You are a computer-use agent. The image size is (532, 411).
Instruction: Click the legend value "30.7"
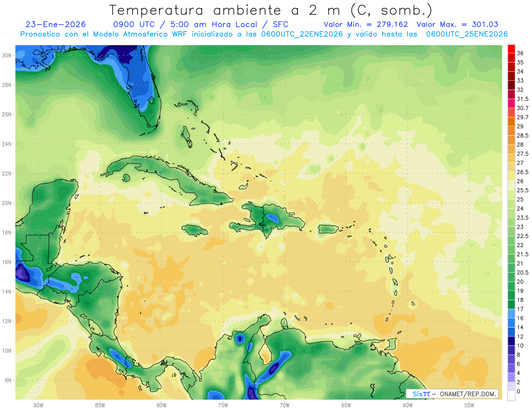tap(523, 108)
